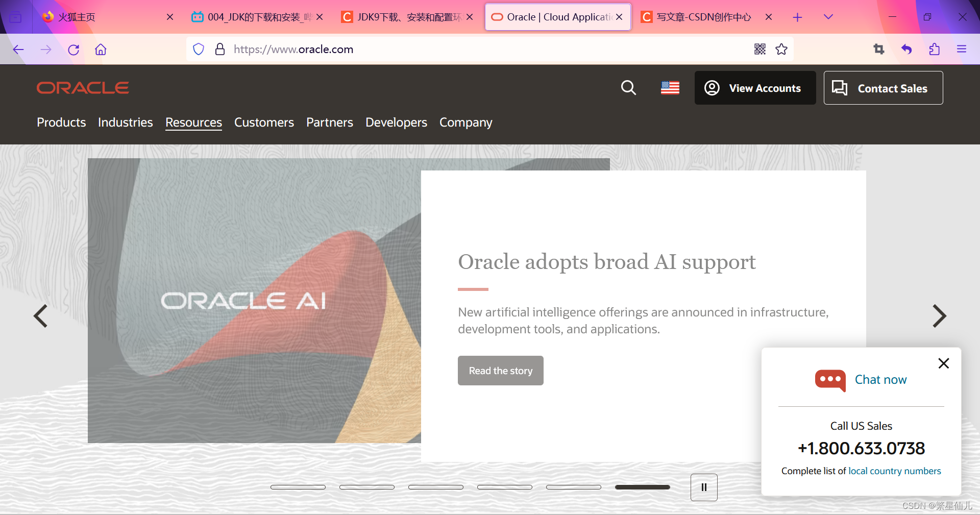
Task: Open a new tab with plus button
Action: click(x=797, y=17)
